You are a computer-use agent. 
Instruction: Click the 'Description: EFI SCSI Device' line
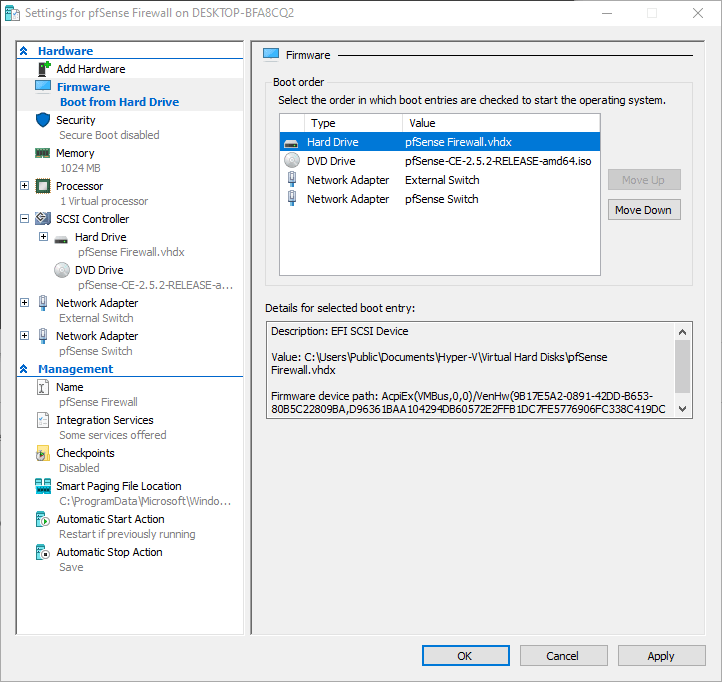point(339,331)
